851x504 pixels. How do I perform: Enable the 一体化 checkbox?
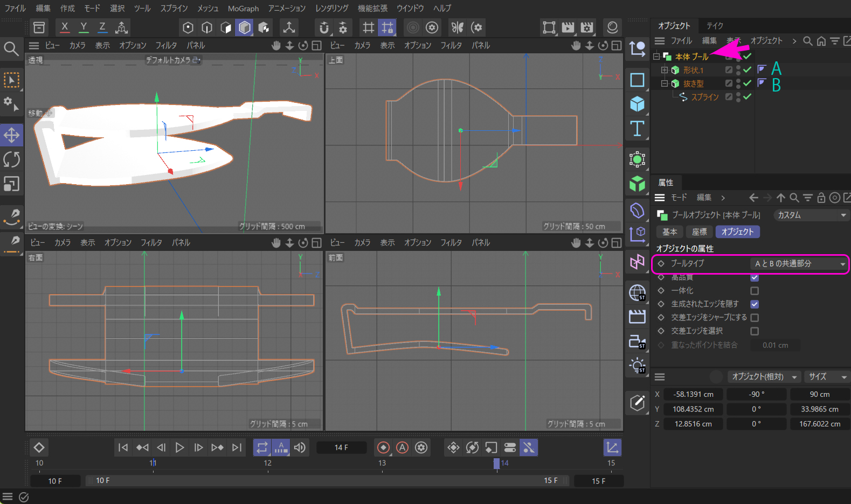point(755,291)
